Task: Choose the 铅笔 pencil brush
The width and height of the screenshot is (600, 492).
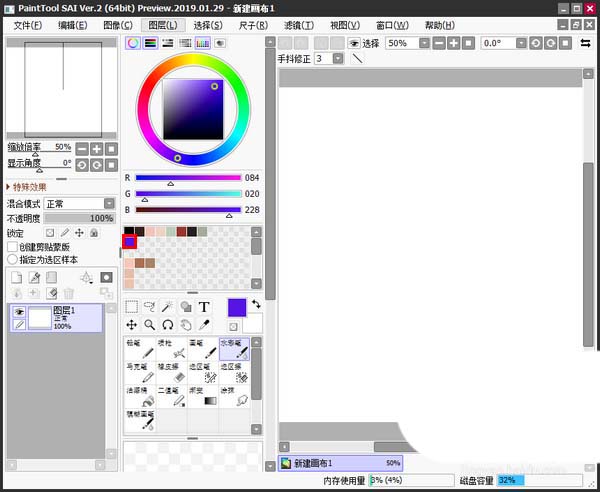Action: 140,349
